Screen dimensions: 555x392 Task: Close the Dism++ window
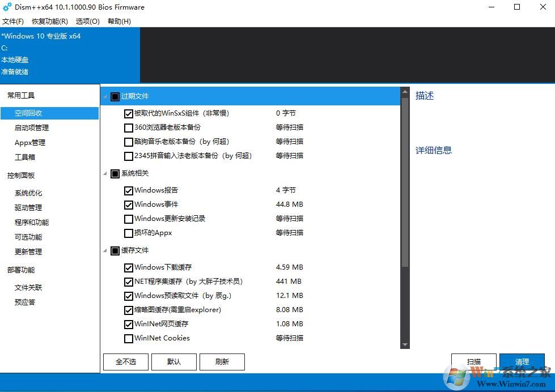click(x=543, y=7)
